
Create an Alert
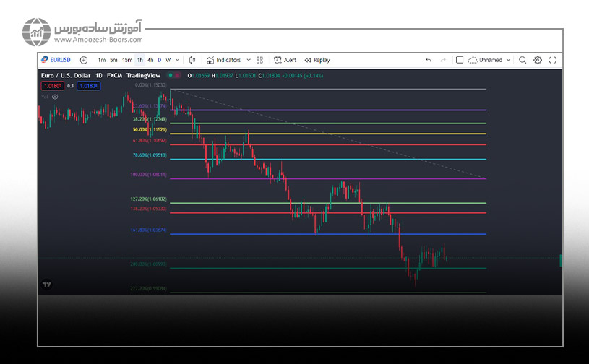[285, 60]
